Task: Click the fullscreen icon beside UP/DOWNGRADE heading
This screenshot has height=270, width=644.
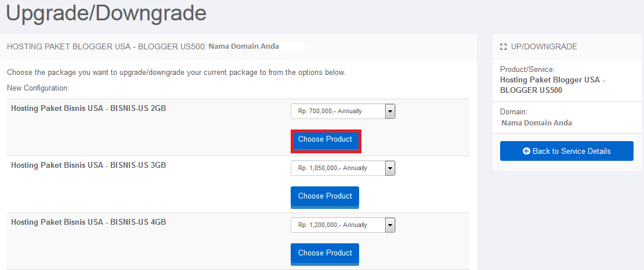Action: click(x=503, y=47)
